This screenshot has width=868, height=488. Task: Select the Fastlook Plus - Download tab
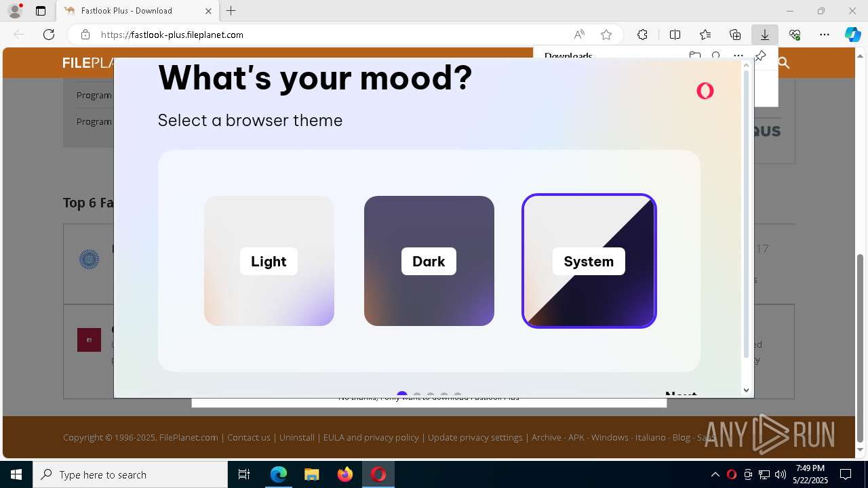[x=138, y=11]
